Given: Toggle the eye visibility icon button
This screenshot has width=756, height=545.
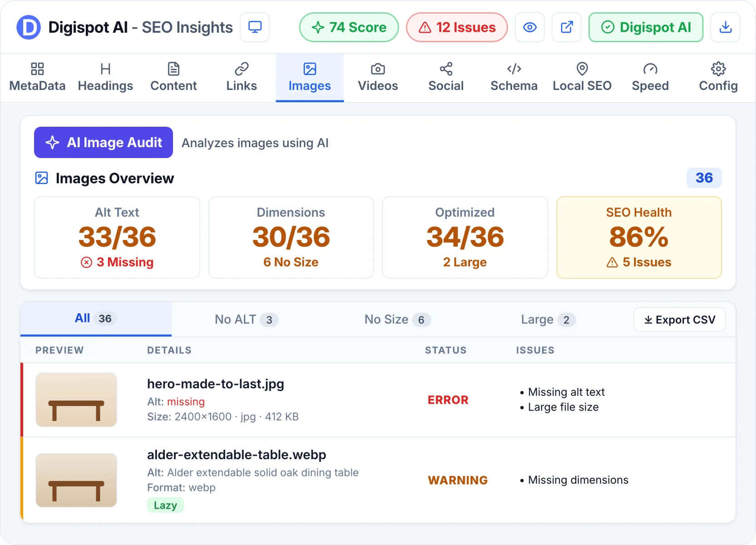Looking at the screenshot, I should point(530,27).
